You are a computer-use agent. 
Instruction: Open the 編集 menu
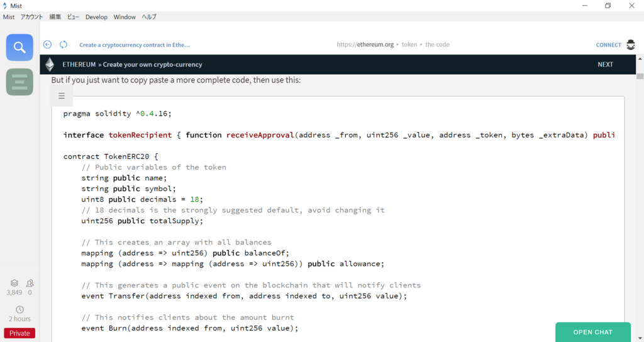point(55,17)
